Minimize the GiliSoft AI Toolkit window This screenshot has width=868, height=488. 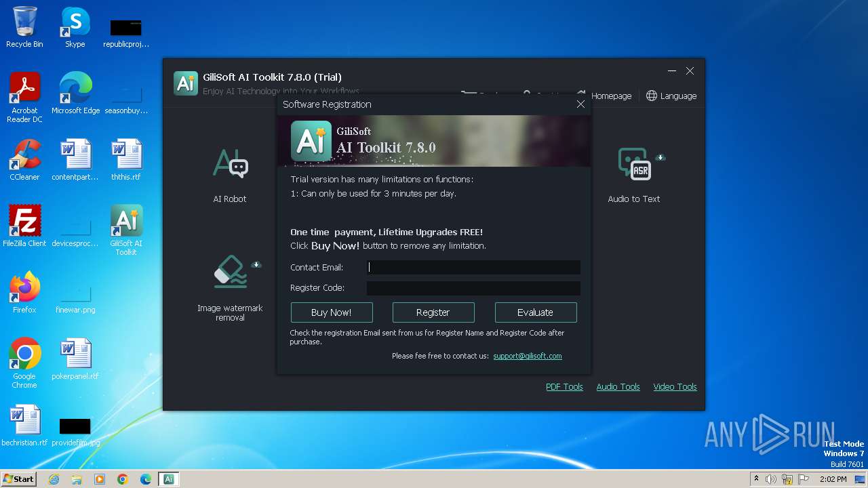[672, 71]
